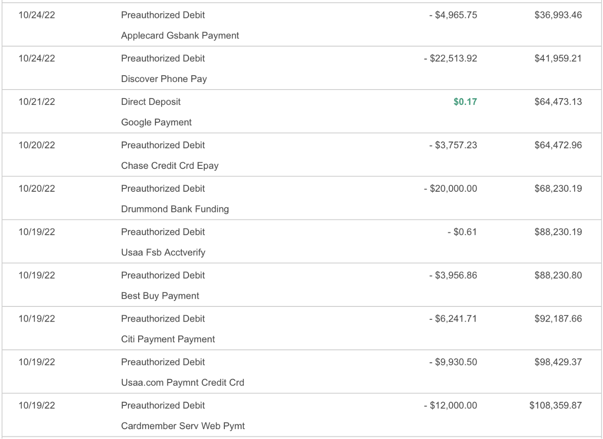
Task: Select the - $0.61 debit amount
Action: point(462,232)
